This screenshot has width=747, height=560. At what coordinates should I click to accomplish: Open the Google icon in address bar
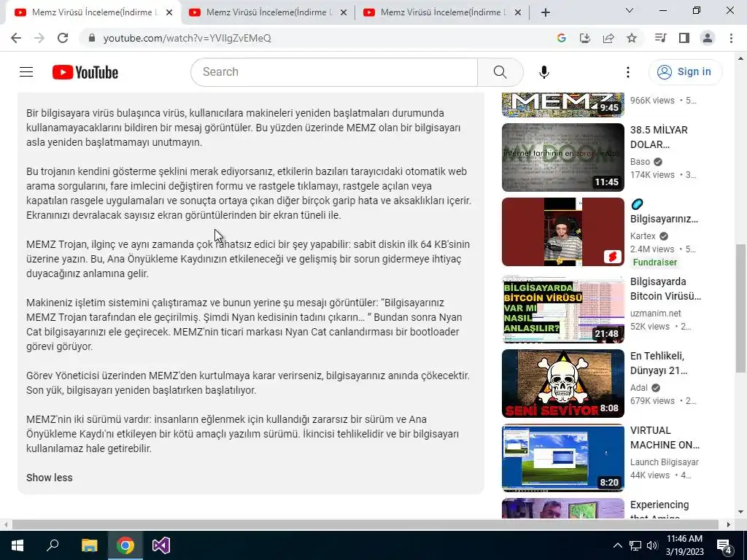[561, 38]
